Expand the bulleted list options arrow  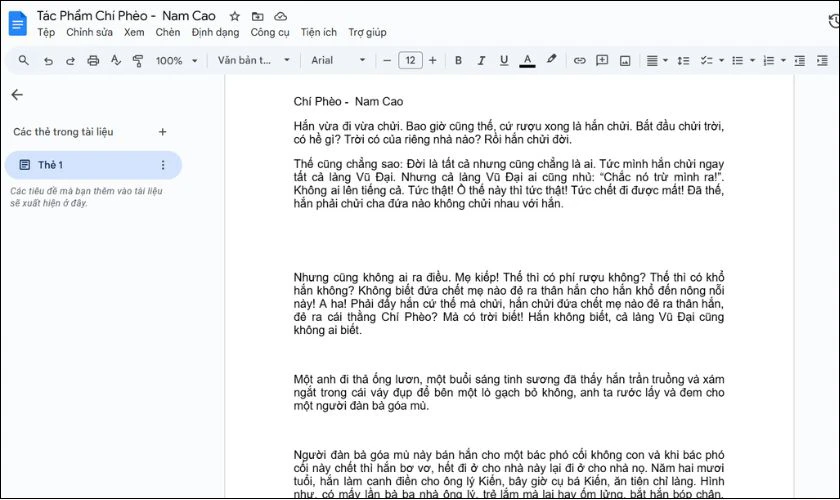pos(752,61)
